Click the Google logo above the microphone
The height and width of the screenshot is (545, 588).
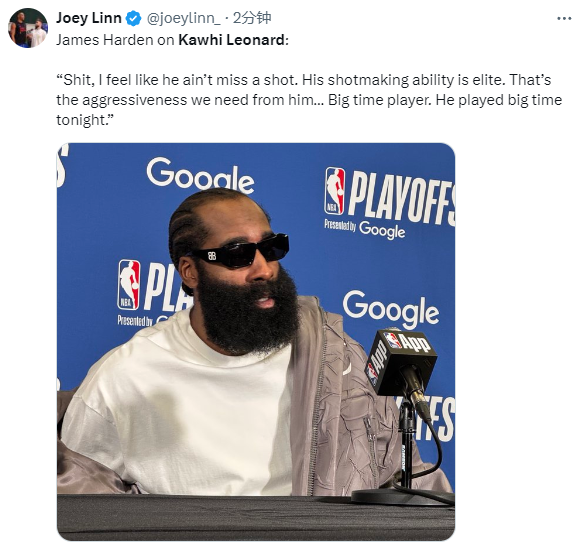point(391,309)
